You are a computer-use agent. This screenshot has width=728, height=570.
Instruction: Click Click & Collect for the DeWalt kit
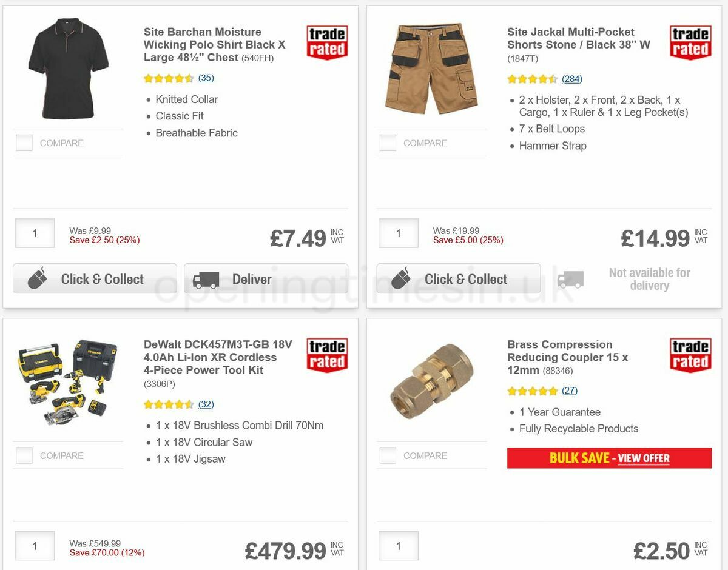94,568
